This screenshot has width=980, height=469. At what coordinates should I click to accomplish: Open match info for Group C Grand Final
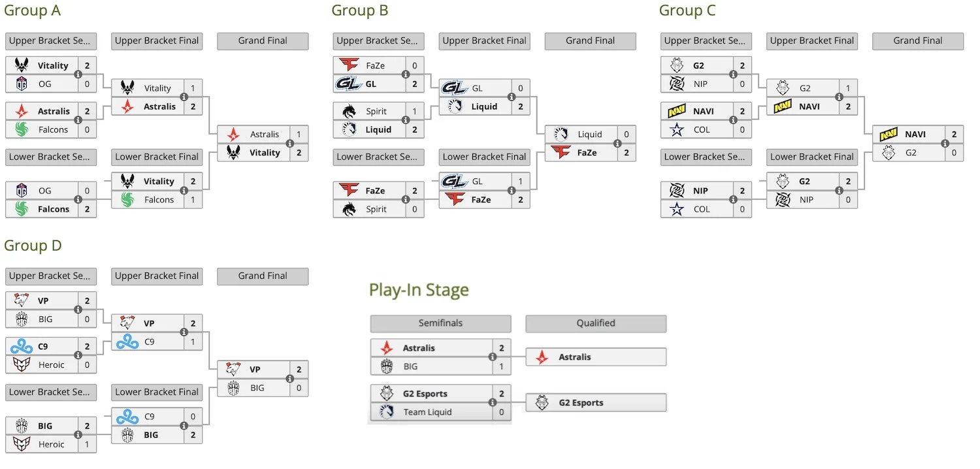coord(944,144)
